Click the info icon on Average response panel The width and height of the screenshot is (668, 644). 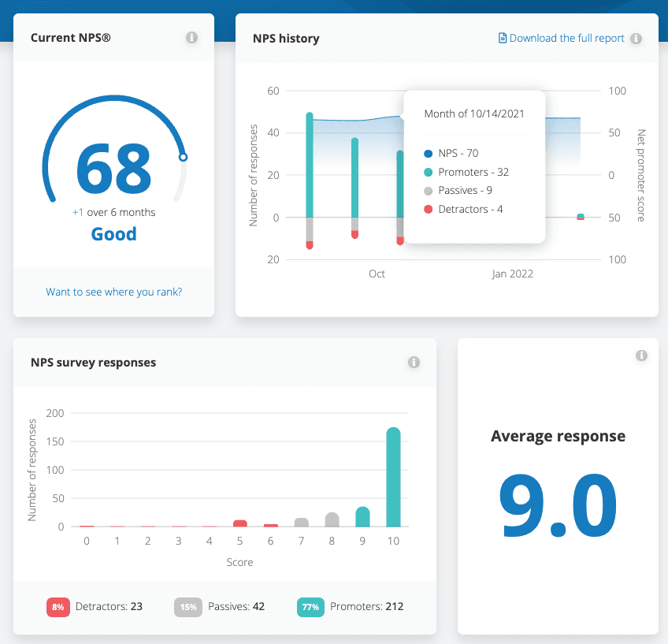(641, 356)
